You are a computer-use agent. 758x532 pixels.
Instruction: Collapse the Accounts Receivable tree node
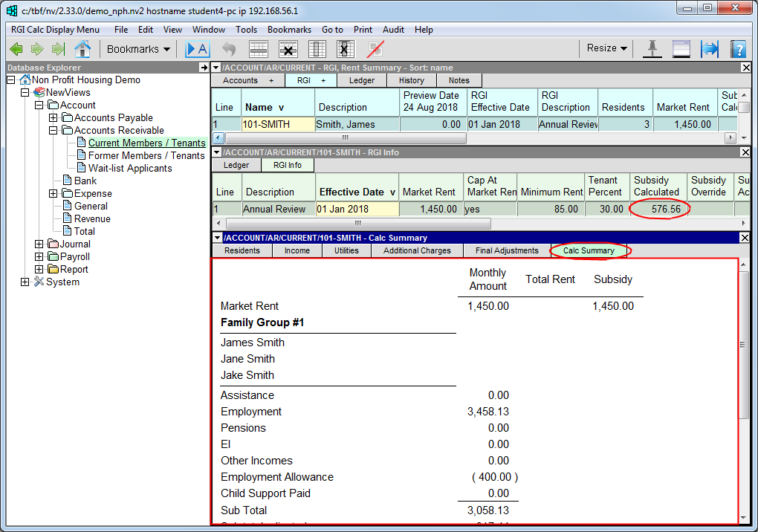pos(53,131)
